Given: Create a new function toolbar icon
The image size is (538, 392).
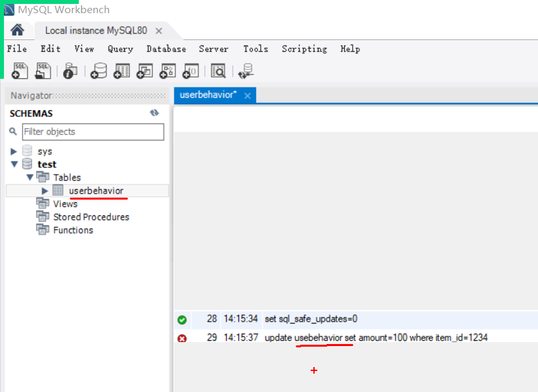Looking at the screenshot, I should click(x=191, y=71).
